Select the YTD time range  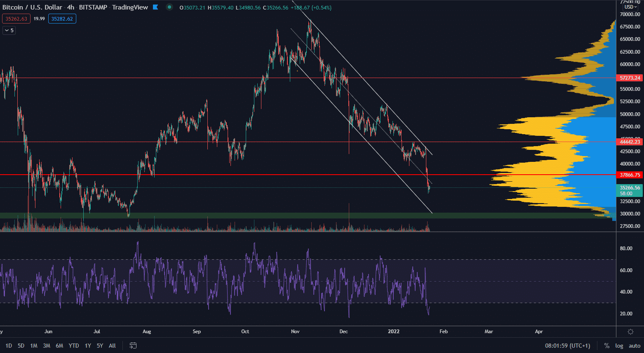pyautogui.click(x=74, y=346)
